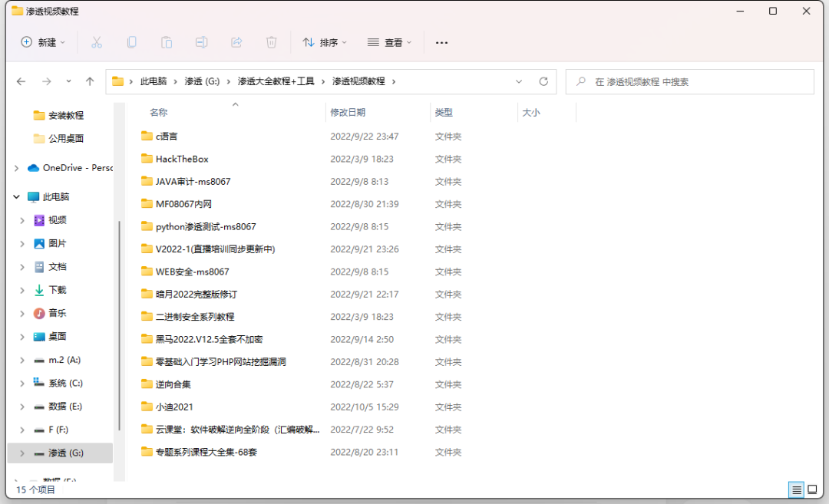Open the three-dot more options menu

(441, 42)
